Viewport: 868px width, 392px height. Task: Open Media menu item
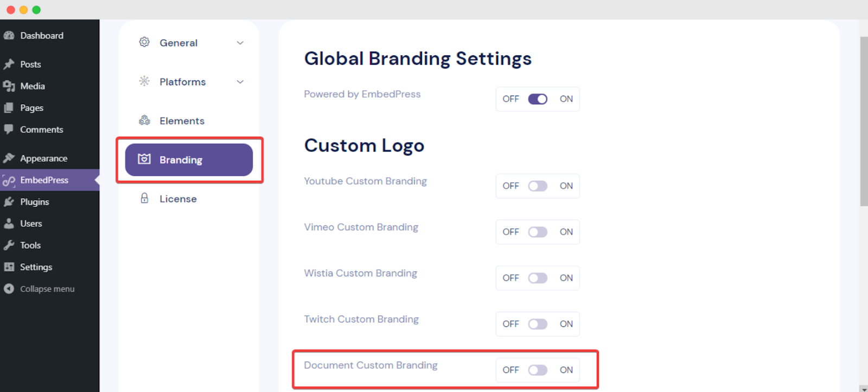[x=49, y=86]
